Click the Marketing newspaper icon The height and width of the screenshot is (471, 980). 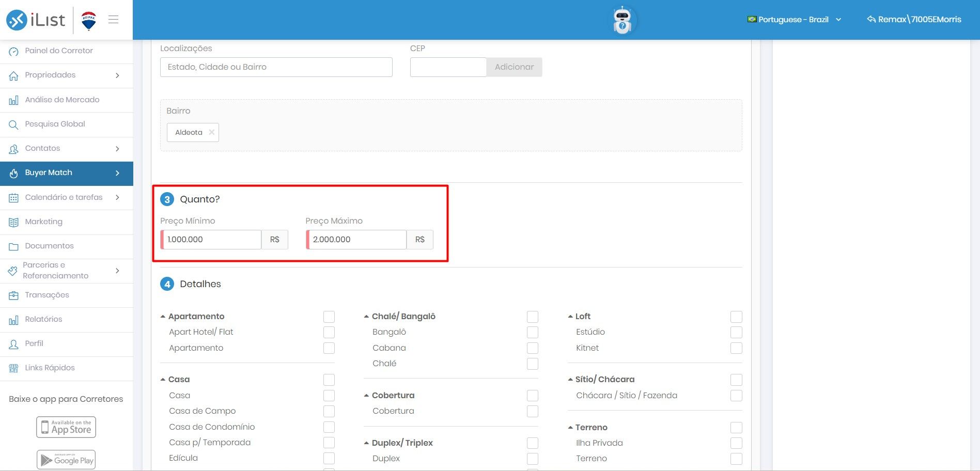14,222
